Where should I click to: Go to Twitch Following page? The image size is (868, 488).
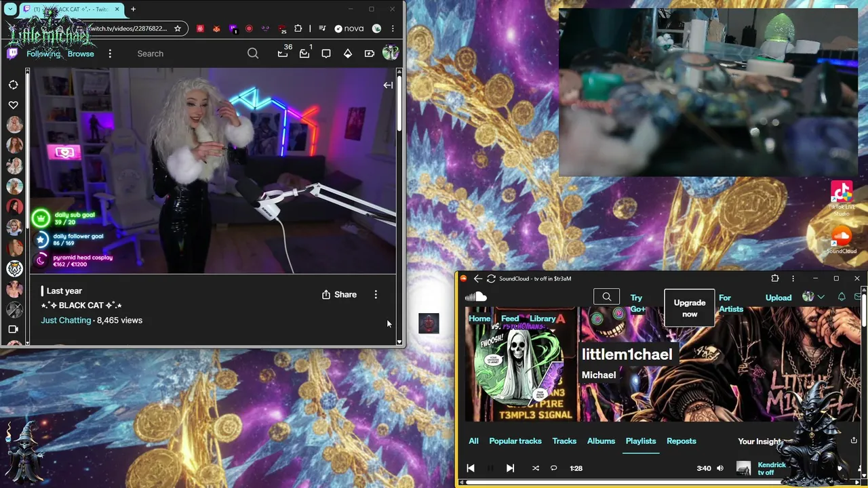tap(43, 54)
